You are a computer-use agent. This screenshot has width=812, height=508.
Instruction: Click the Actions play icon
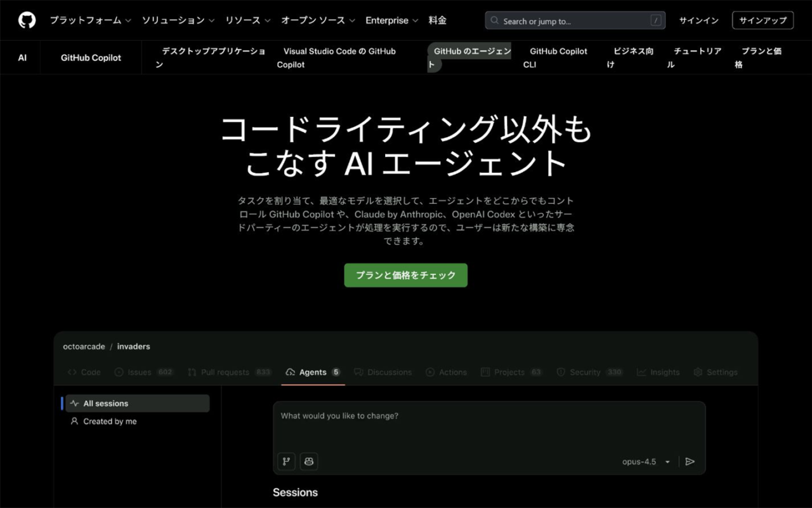coord(430,372)
